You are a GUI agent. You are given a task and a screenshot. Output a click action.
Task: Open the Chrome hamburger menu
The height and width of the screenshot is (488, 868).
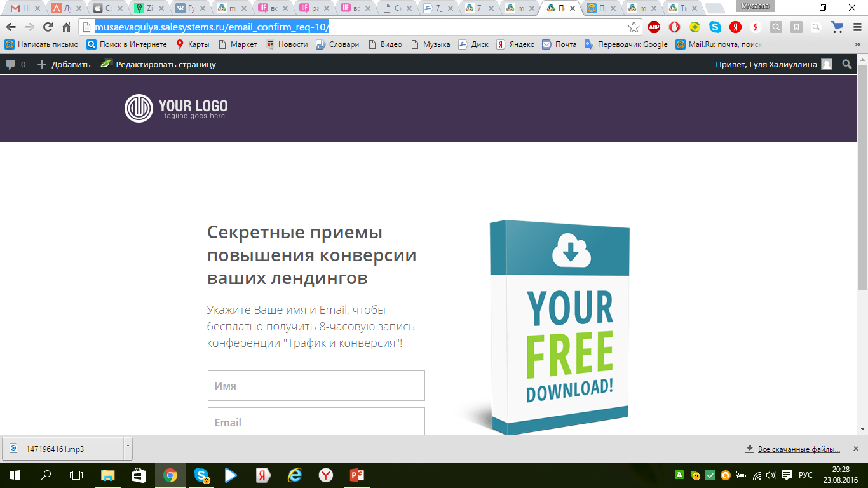857,27
